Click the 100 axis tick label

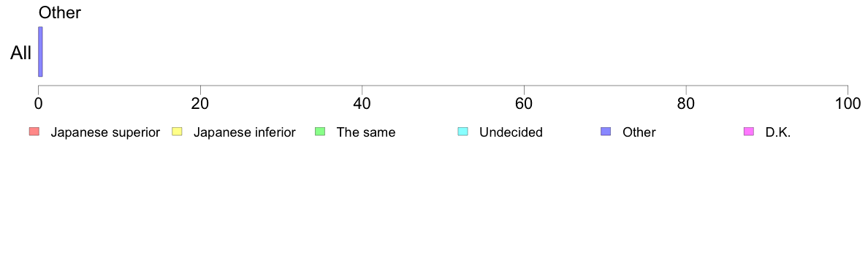(847, 103)
